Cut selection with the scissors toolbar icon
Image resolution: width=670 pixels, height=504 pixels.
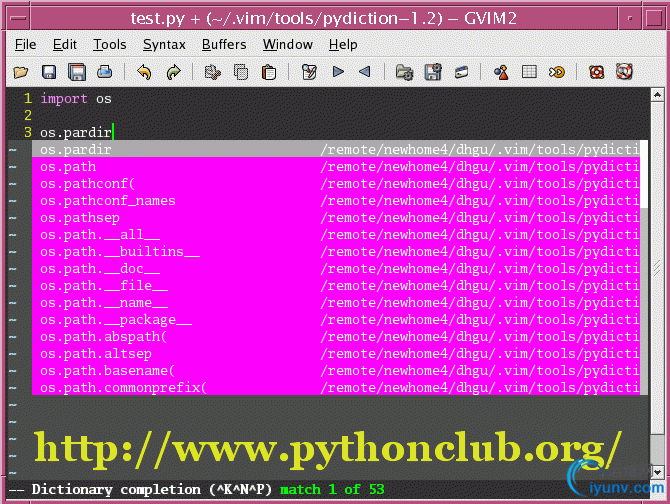212,72
